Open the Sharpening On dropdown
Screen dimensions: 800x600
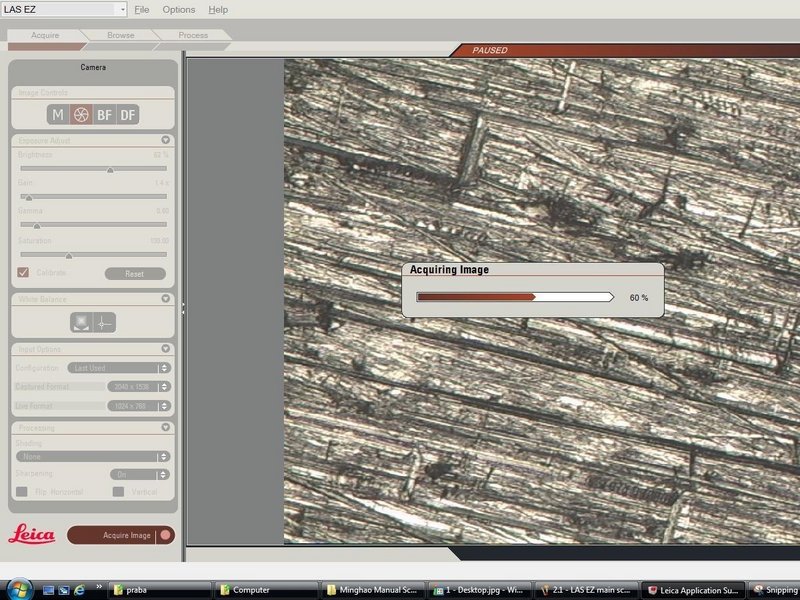coord(140,474)
